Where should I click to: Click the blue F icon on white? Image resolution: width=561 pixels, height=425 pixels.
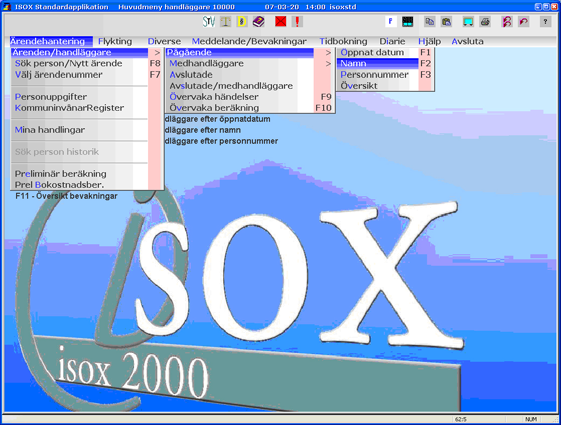click(x=391, y=22)
